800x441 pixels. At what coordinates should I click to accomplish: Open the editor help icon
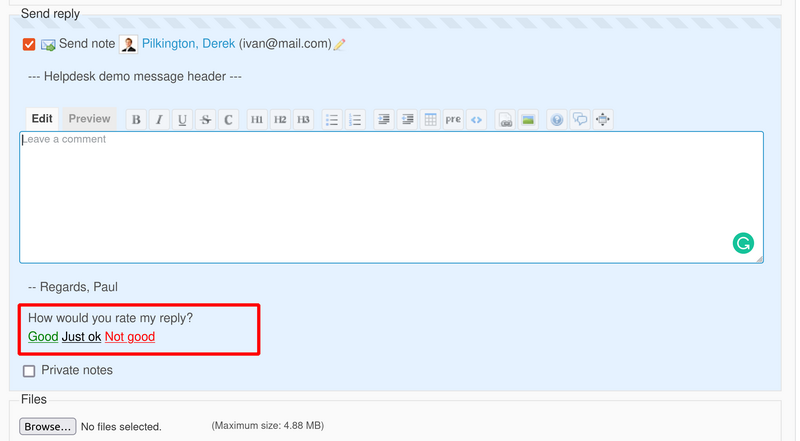557,120
